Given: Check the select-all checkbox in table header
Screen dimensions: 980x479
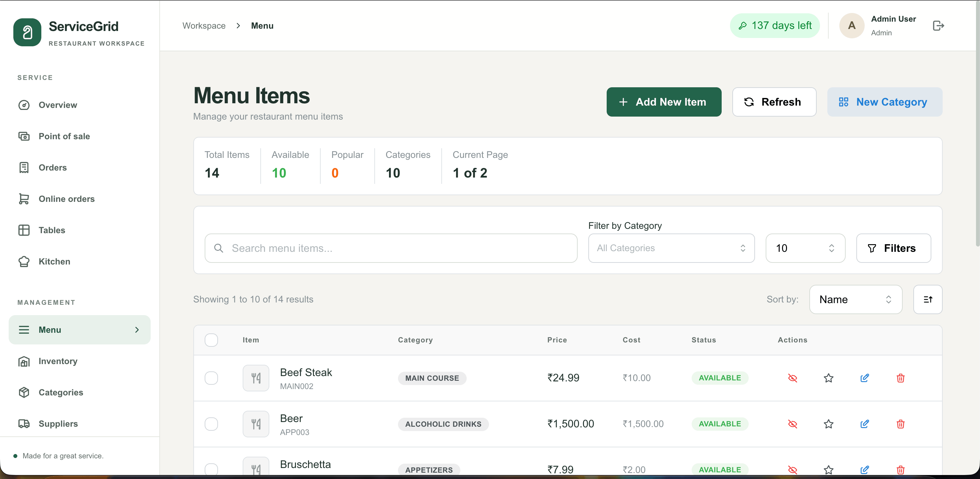Looking at the screenshot, I should click(x=211, y=340).
